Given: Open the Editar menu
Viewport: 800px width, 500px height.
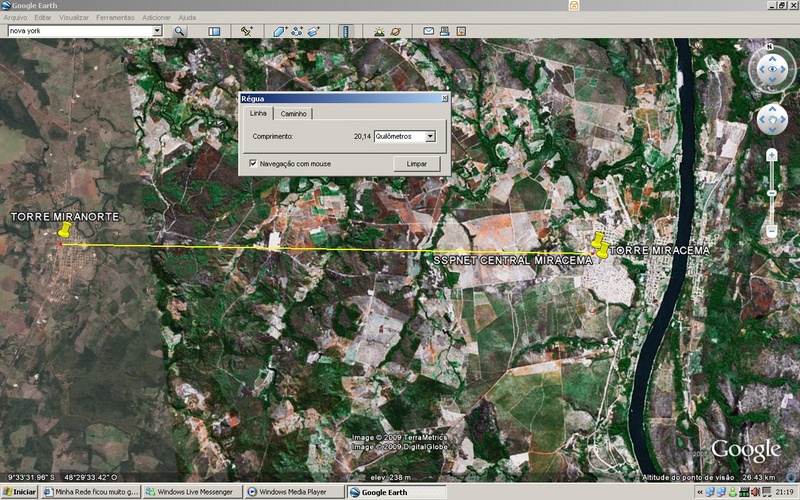Looking at the screenshot, I should [x=43, y=17].
